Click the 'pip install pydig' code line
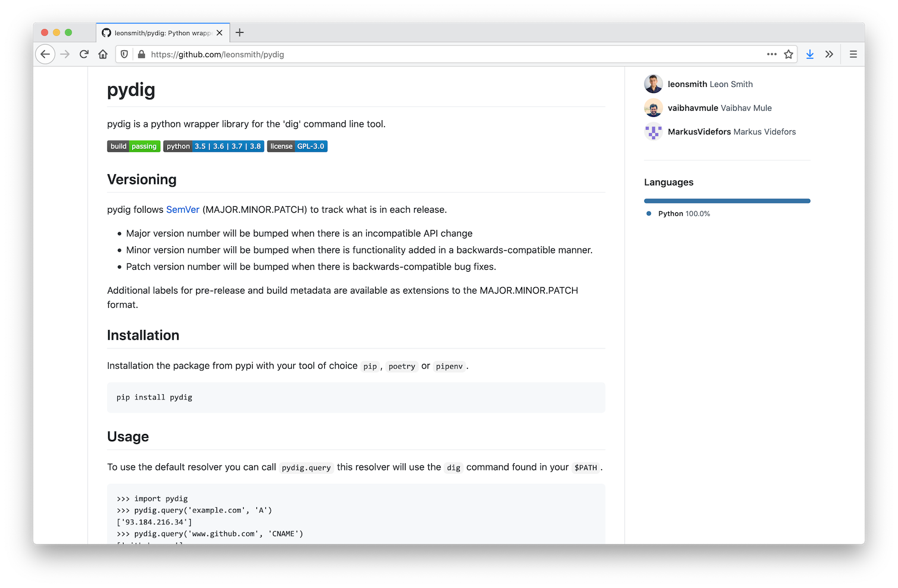 [155, 397]
